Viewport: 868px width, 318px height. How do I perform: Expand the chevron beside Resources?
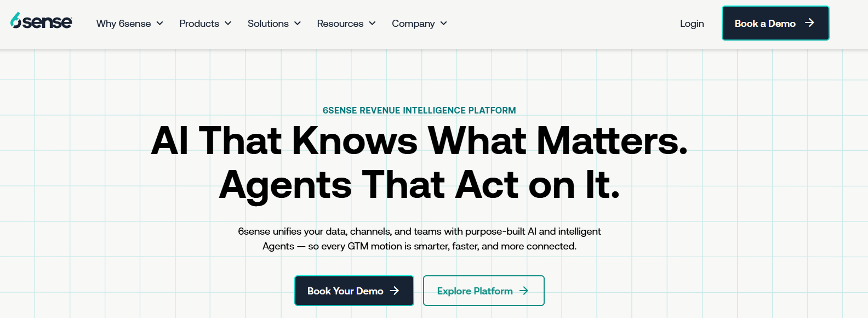[x=372, y=24]
